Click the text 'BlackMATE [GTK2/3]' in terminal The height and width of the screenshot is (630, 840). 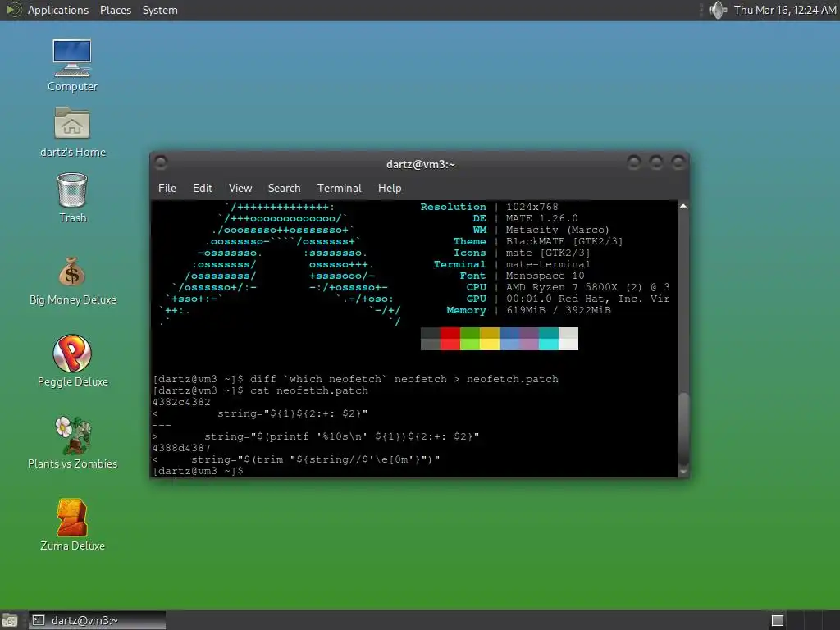564,241
